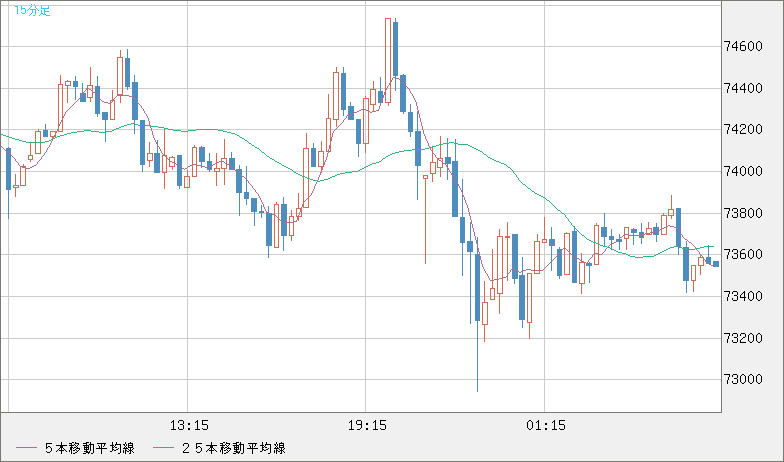Viewport: 784px width, 462px height.
Task: Click the 19:15 time axis label
Action: point(368,426)
